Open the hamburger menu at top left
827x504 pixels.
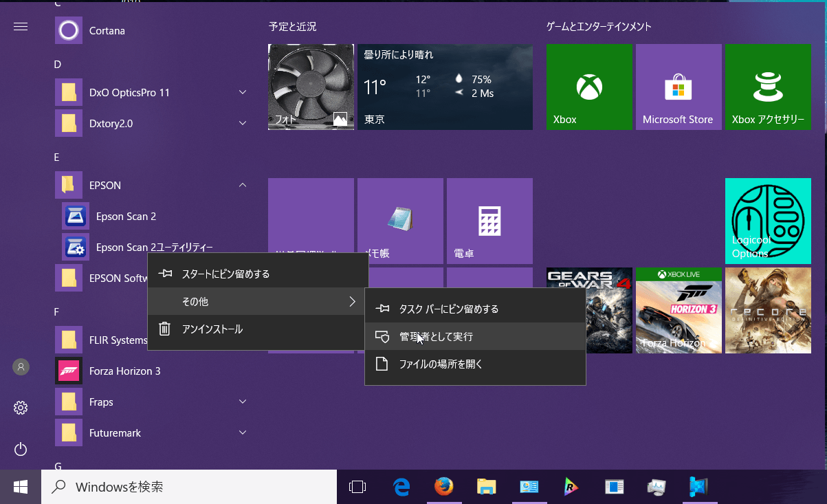pos(21,27)
